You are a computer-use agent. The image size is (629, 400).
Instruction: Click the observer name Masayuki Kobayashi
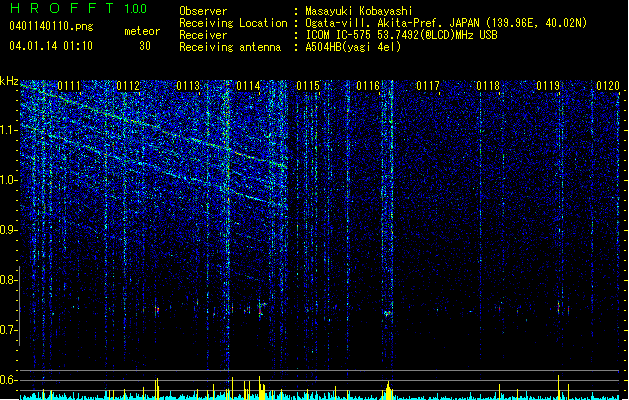359,11
